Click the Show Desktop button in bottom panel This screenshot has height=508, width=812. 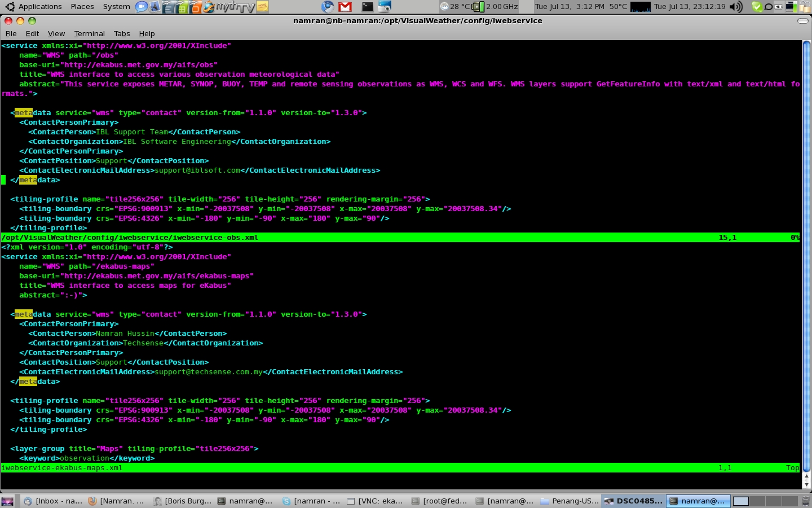(x=7, y=501)
